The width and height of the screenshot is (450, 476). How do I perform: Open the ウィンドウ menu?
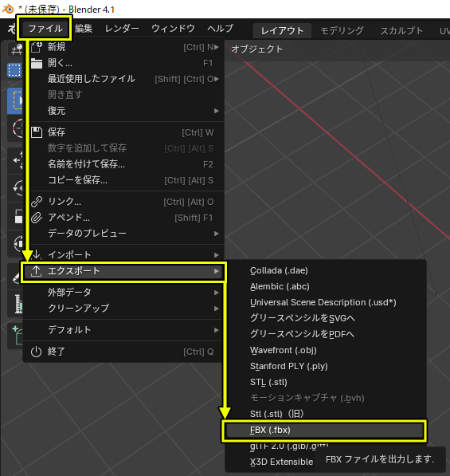173,29
